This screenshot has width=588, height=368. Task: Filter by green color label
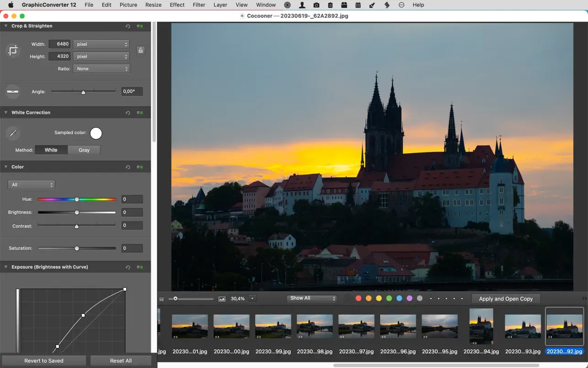tap(389, 298)
